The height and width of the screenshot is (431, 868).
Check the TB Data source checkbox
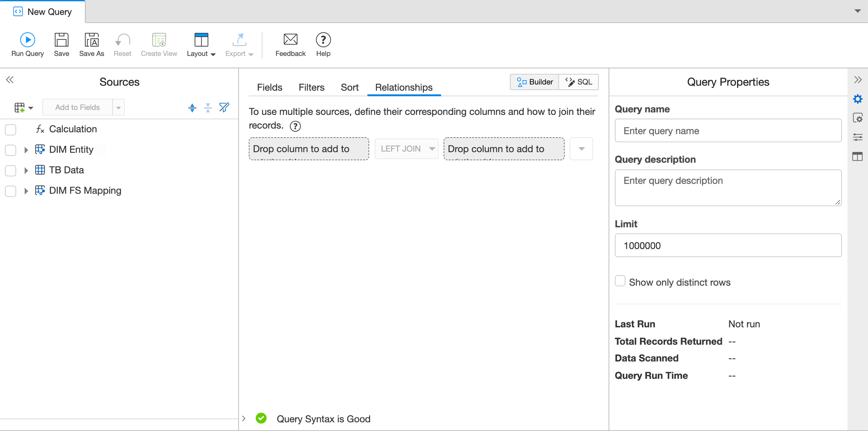(x=10, y=171)
